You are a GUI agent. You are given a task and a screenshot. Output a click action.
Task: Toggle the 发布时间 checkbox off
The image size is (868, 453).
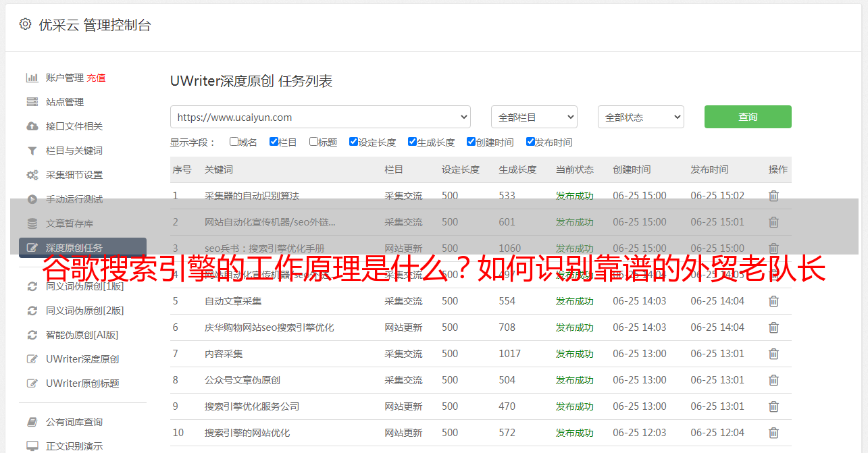(530, 142)
